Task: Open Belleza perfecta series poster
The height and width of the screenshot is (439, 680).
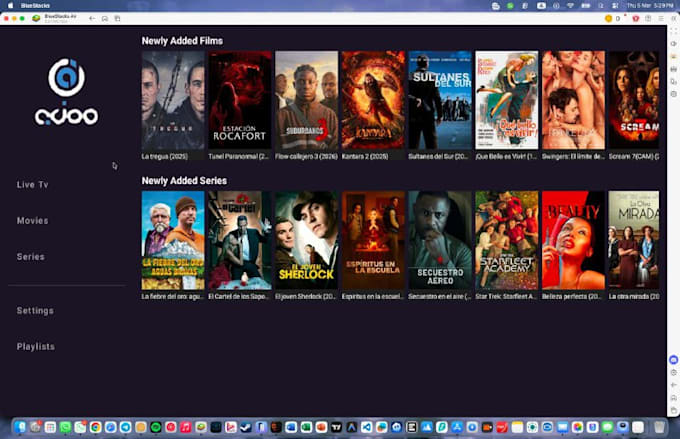Action: pyautogui.click(x=573, y=240)
